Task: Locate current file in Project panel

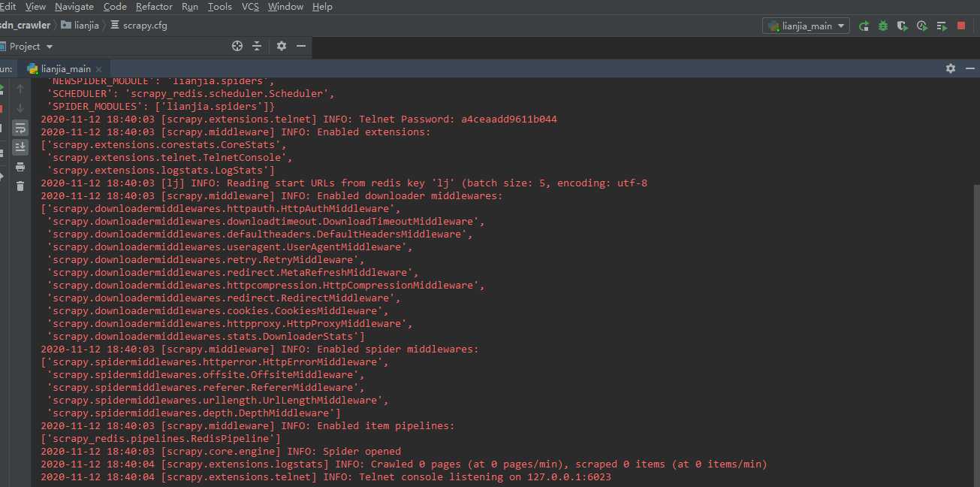Action: (237, 46)
